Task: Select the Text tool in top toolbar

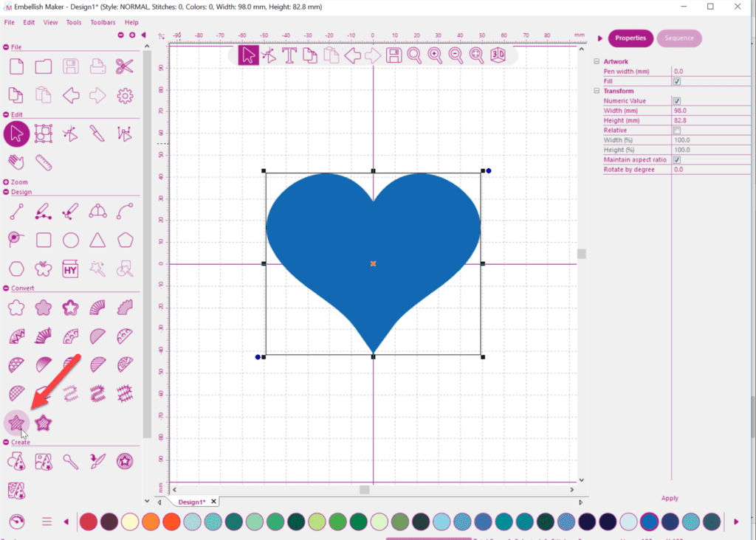Action: click(289, 55)
